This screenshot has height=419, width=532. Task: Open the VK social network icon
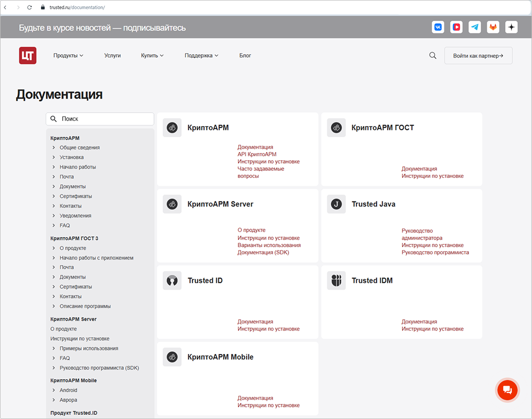[x=438, y=27]
